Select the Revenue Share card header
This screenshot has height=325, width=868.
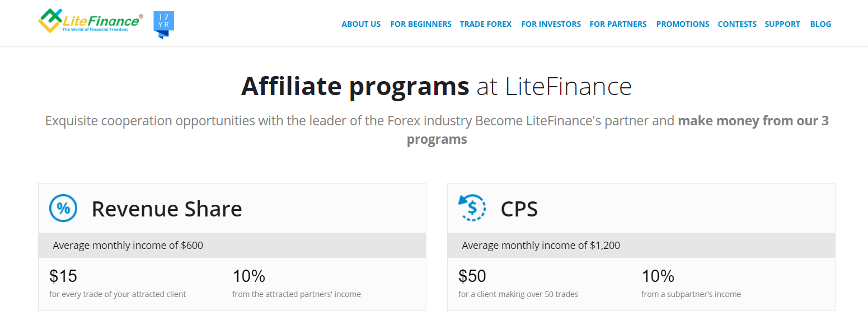(x=167, y=208)
